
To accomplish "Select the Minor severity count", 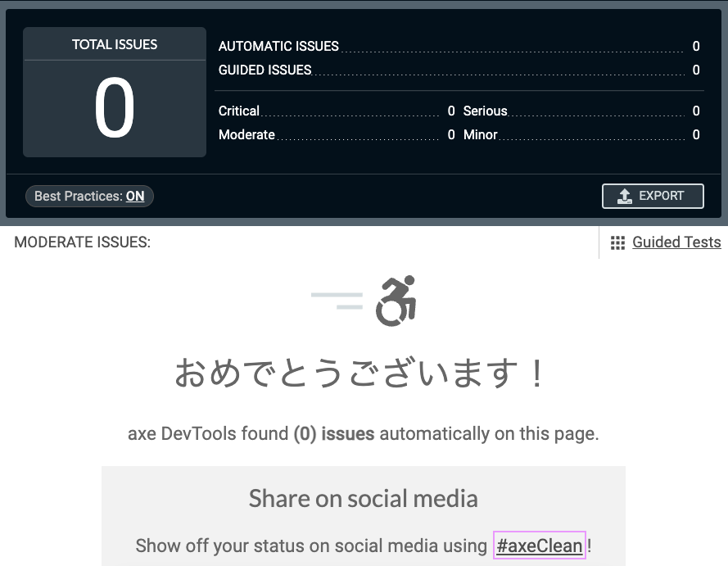I will pyautogui.click(x=696, y=134).
